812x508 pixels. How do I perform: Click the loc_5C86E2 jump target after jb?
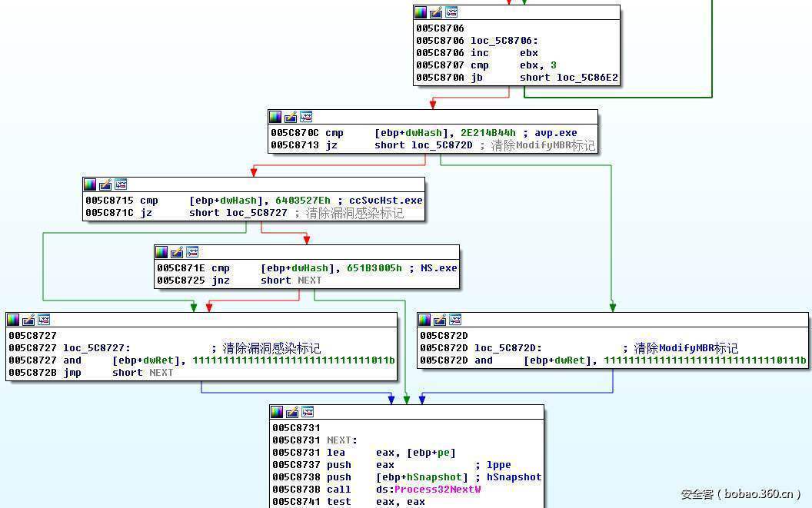coord(587,78)
